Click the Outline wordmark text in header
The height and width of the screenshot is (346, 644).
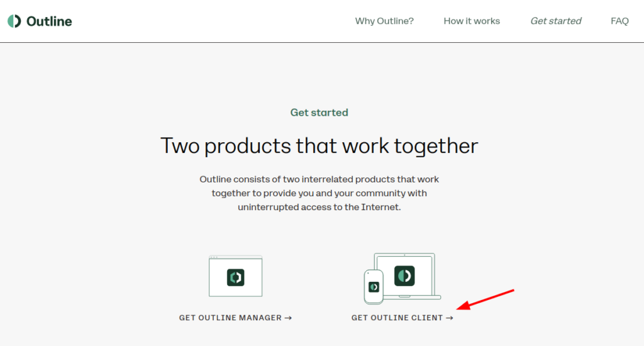pyautogui.click(x=49, y=21)
